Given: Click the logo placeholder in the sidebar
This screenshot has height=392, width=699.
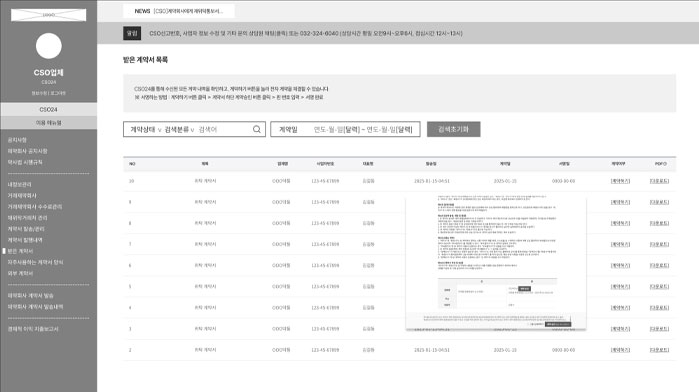Looking at the screenshot, I should 49,15.
